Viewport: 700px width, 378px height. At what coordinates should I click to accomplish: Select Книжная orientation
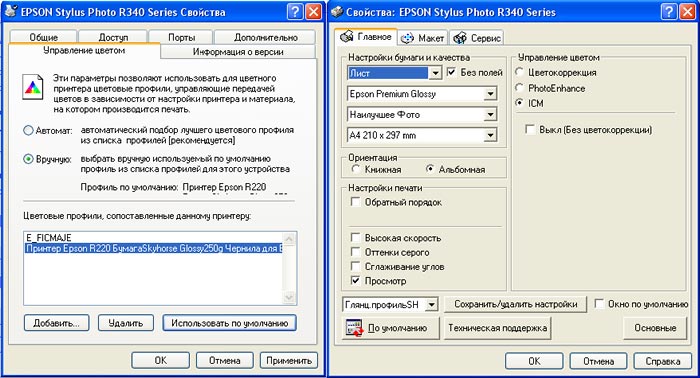click(355, 169)
